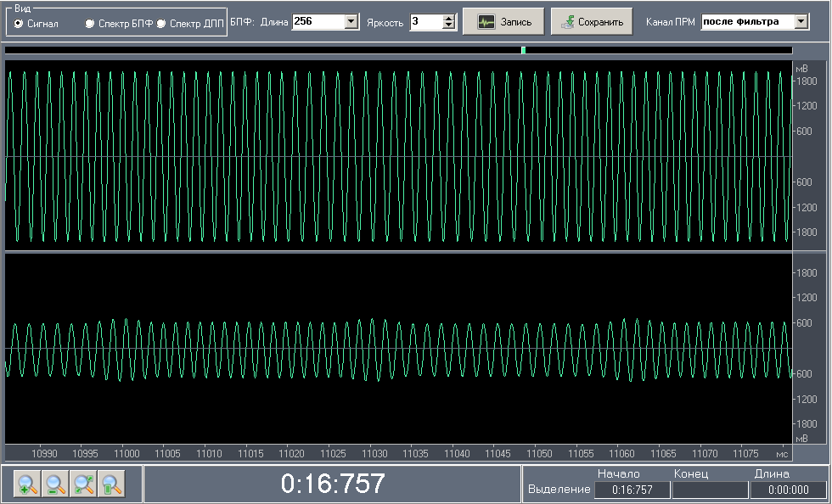The image size is (832, 504).
Task: Increase Яркость using the up arrow
Action: pos(449,18)
